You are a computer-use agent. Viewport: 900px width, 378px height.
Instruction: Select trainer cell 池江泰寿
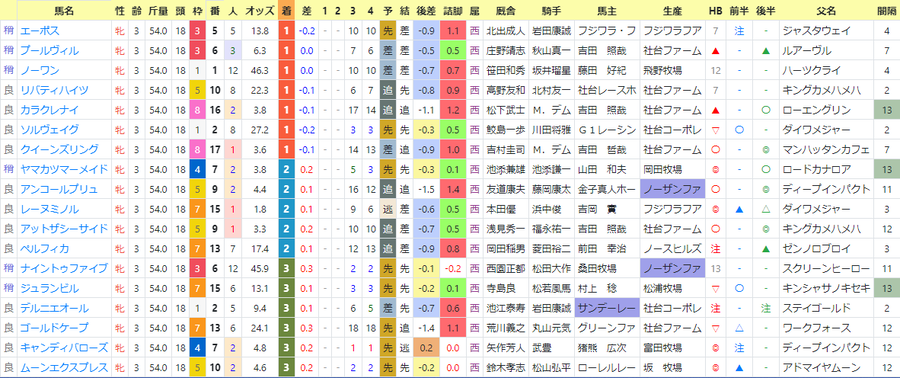[506, 308]
